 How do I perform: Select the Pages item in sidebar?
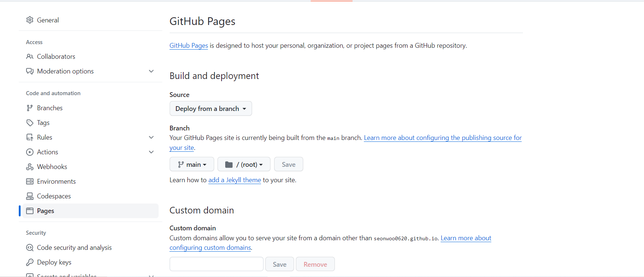coord(91,211)
